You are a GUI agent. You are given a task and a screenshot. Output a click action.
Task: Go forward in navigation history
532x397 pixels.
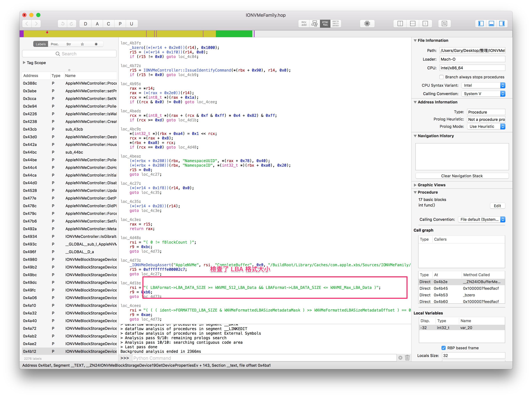[x=36, y=24]
